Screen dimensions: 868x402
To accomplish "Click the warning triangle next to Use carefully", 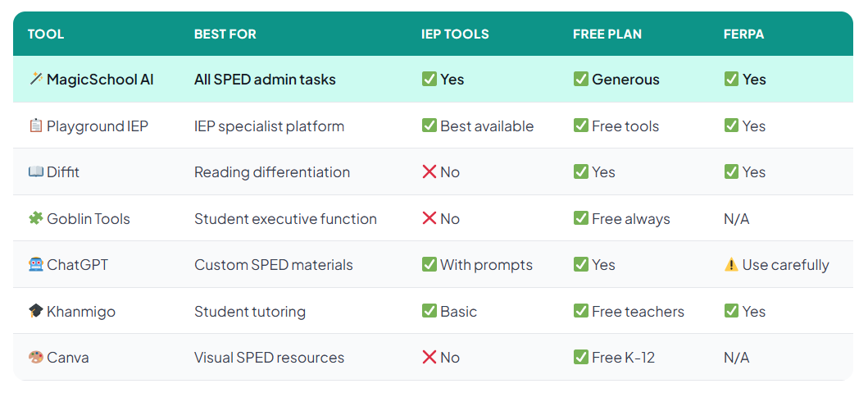I will click(731, 265).
